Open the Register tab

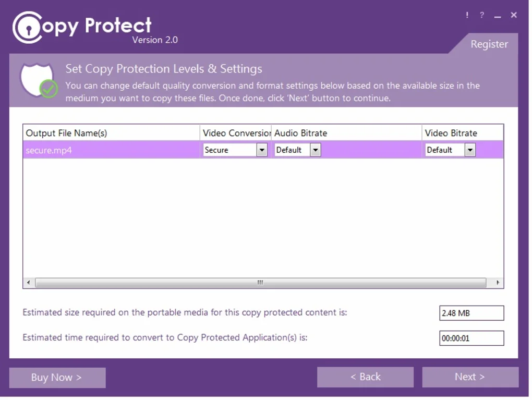489,44
